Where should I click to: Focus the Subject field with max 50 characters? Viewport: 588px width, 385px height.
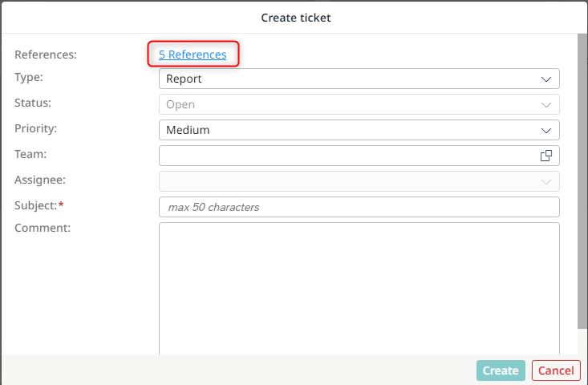pyautogui.click(x=359, y=207)
